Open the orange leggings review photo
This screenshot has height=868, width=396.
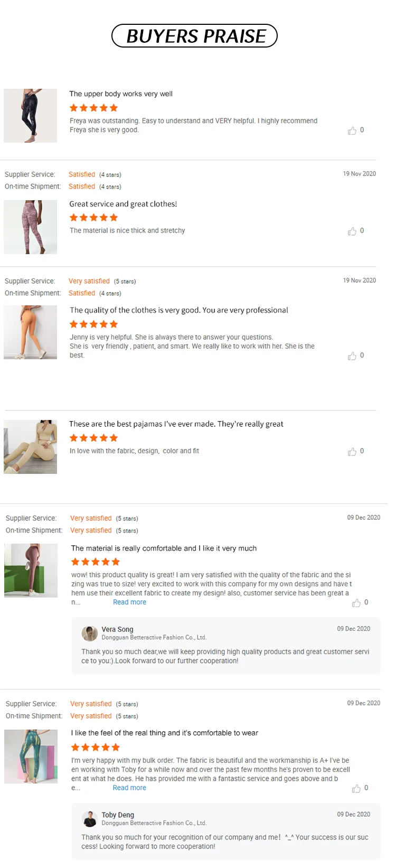coord(30,332)
